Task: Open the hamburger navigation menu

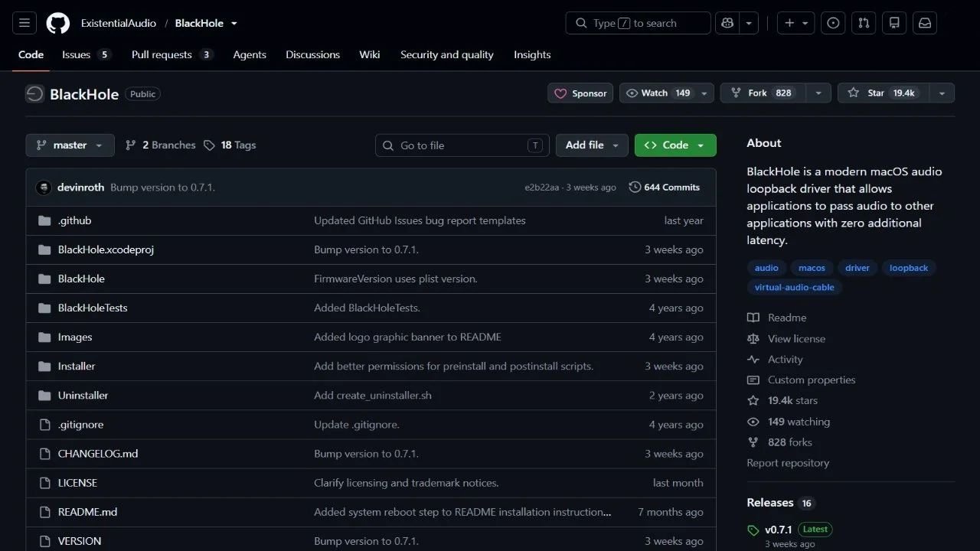Action: coord(24,23)
